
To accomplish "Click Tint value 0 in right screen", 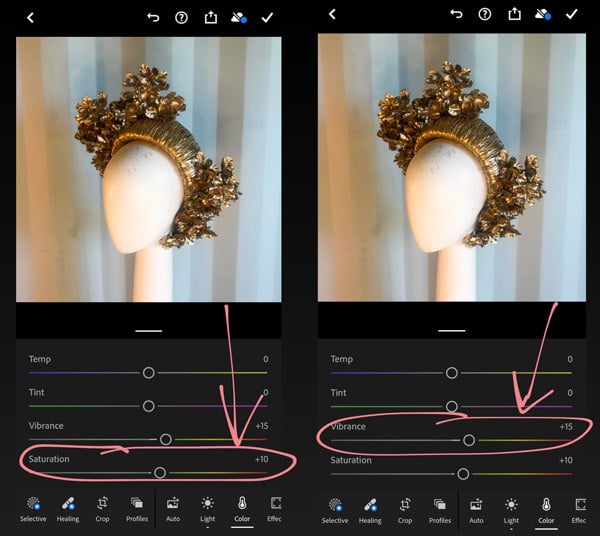I will [x=570, y=393].
